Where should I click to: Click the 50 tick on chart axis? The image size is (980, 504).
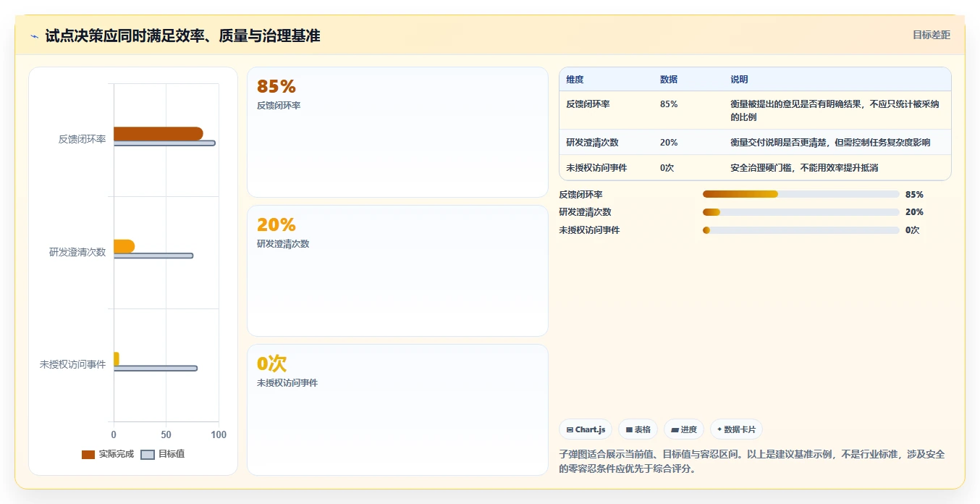(166, 434)
